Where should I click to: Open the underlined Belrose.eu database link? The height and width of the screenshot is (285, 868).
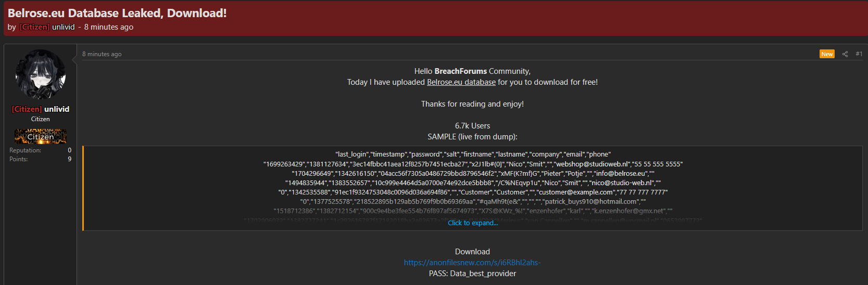(x=461, y=82)
